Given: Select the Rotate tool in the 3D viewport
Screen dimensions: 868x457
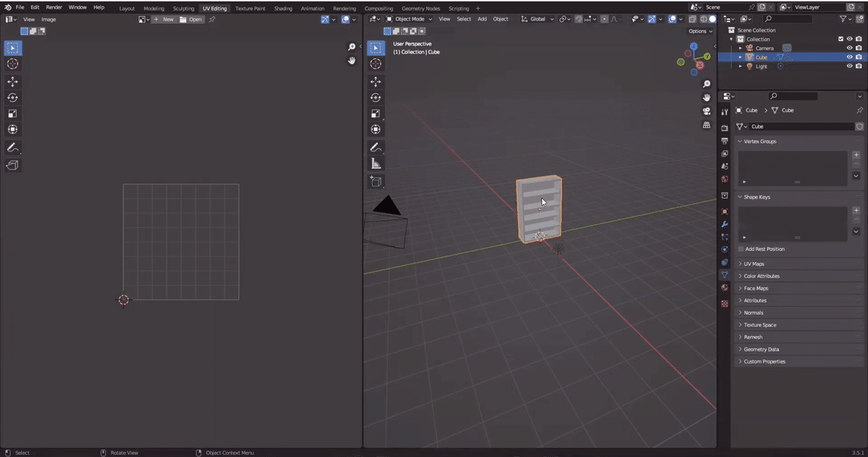Looking at the screenshot, I should pos(375,97).
